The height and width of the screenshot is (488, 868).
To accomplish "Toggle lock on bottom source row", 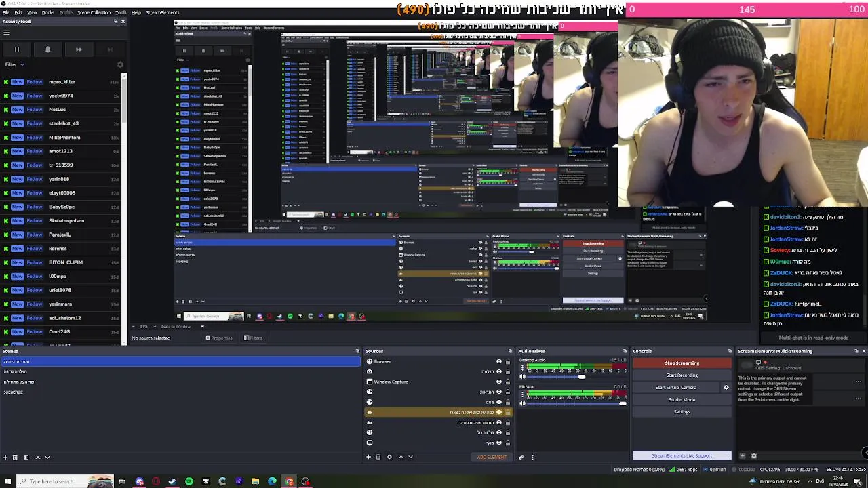I will [x=507, y=443].
